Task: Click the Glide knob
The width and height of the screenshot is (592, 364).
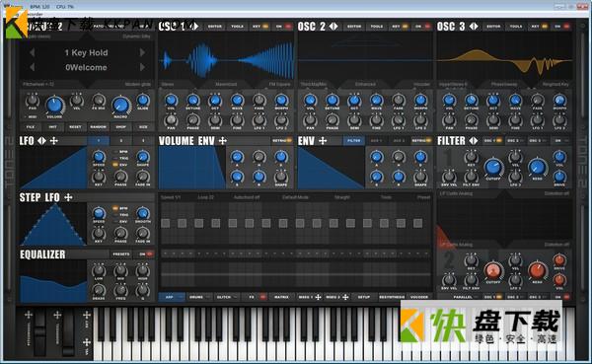Action: [x=143, y=100]
